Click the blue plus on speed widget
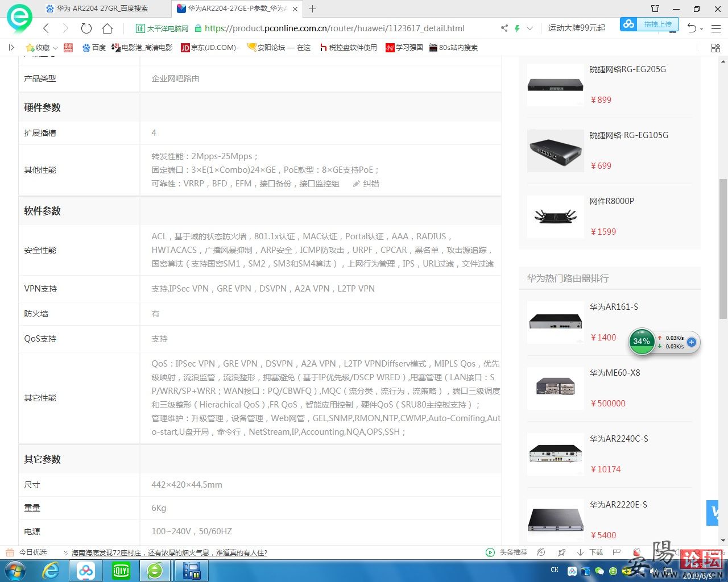This screenshot has height=582, width=728. 692,342
